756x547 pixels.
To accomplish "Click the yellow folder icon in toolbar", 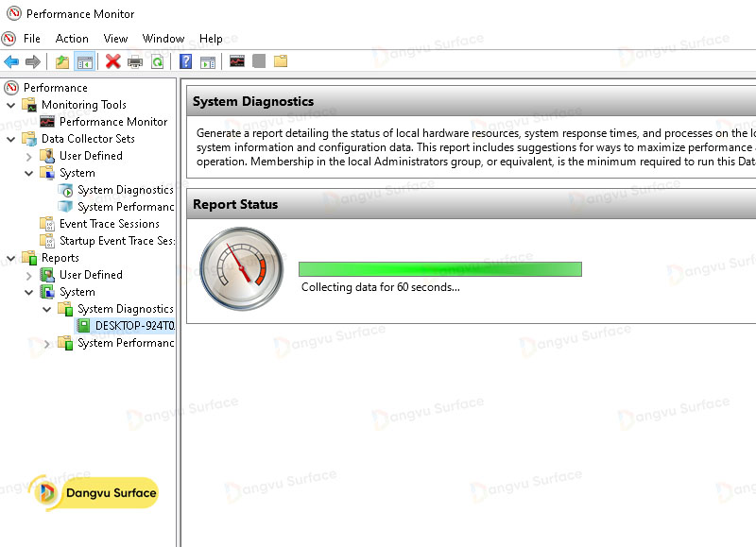I will click(x=281, y=61).
